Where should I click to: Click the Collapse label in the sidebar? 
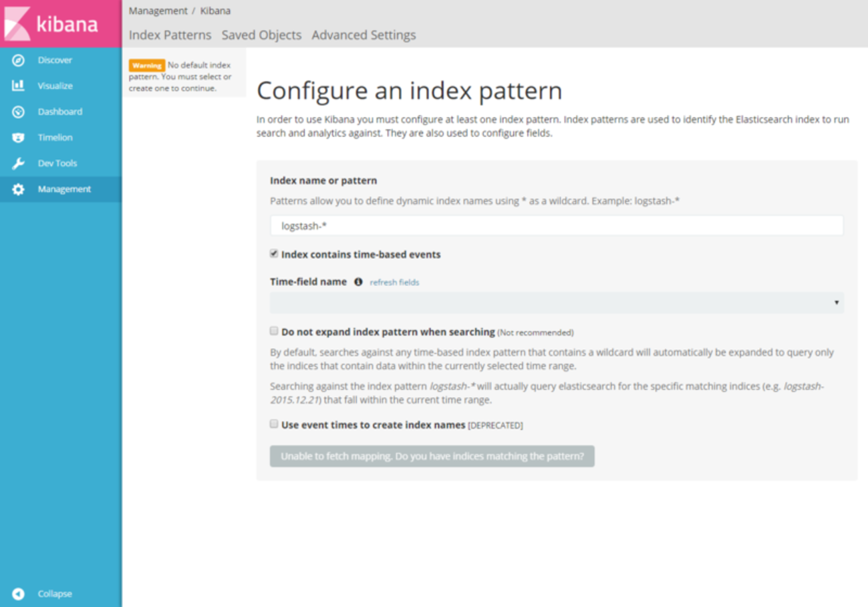[55, 594]
